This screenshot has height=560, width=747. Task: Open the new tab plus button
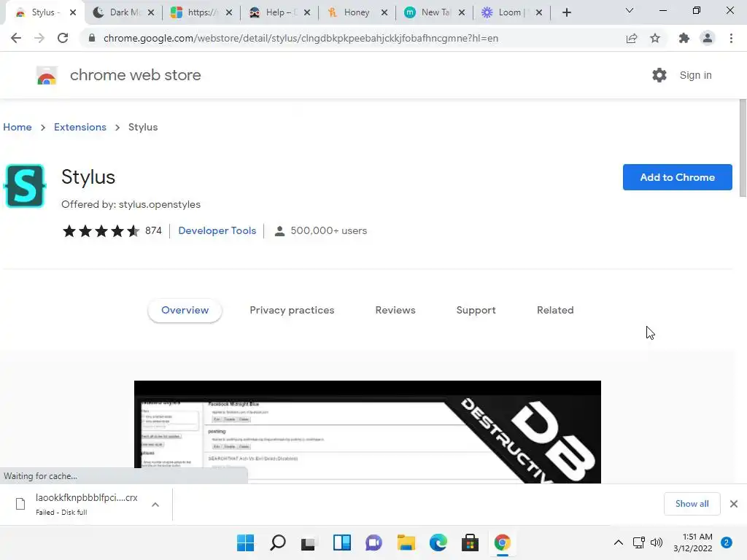tap(566, 13)
